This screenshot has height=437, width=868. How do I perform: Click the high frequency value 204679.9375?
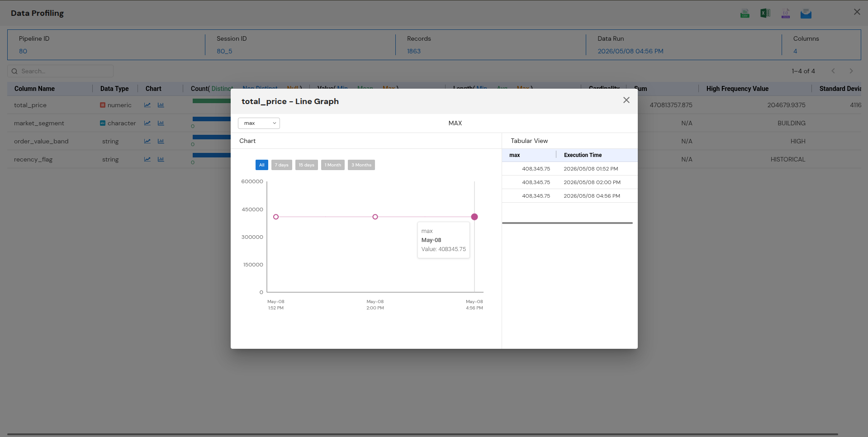click(786, 105)
